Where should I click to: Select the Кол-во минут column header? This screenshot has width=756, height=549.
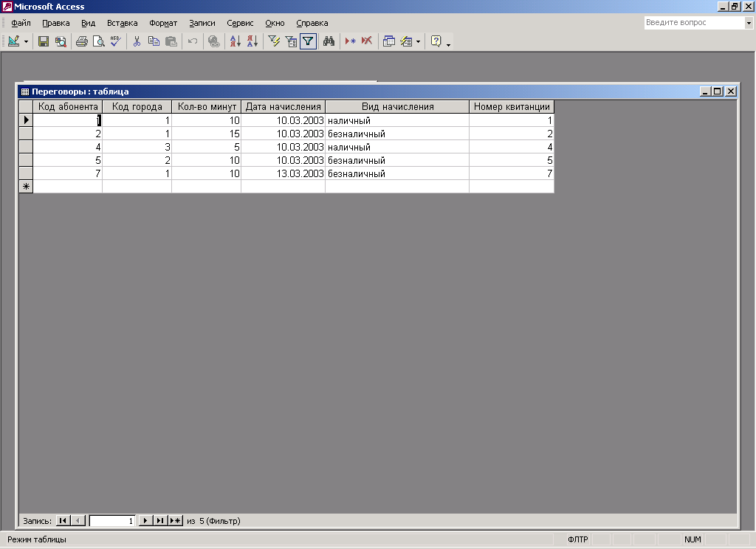(x=207, y=106)
